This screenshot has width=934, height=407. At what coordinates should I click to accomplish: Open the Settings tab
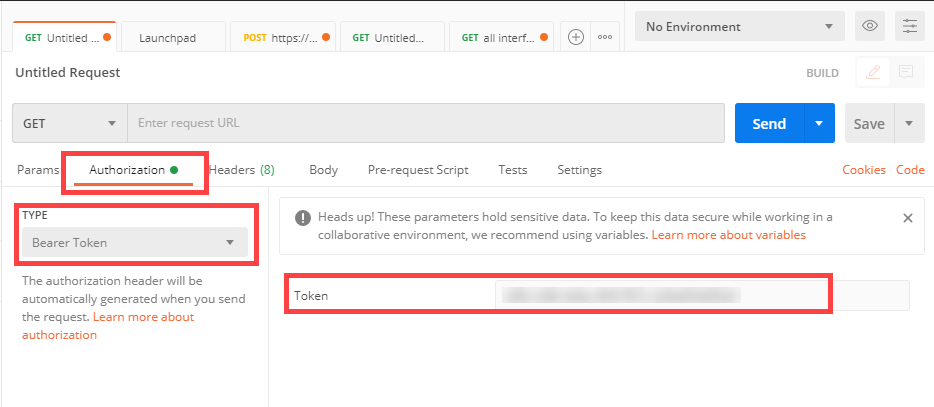(580, 170)
